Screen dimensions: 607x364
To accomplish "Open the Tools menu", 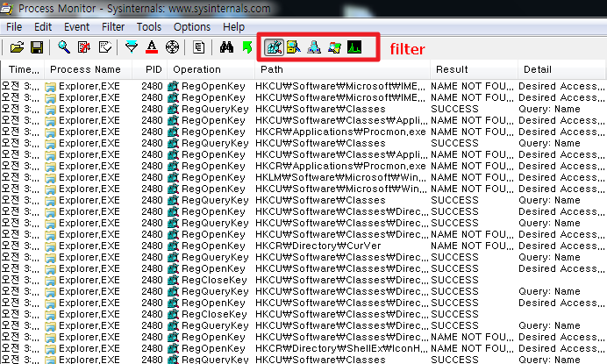I will pos(148,27).
